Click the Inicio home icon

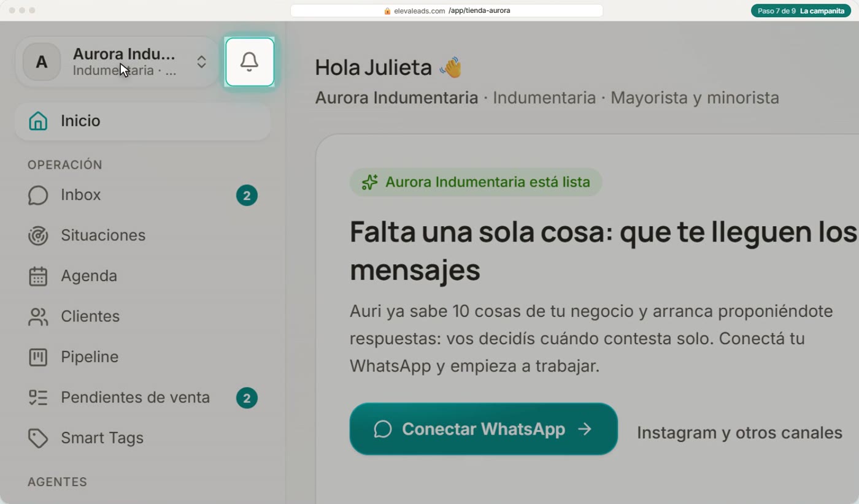click(x=38, y=121)
